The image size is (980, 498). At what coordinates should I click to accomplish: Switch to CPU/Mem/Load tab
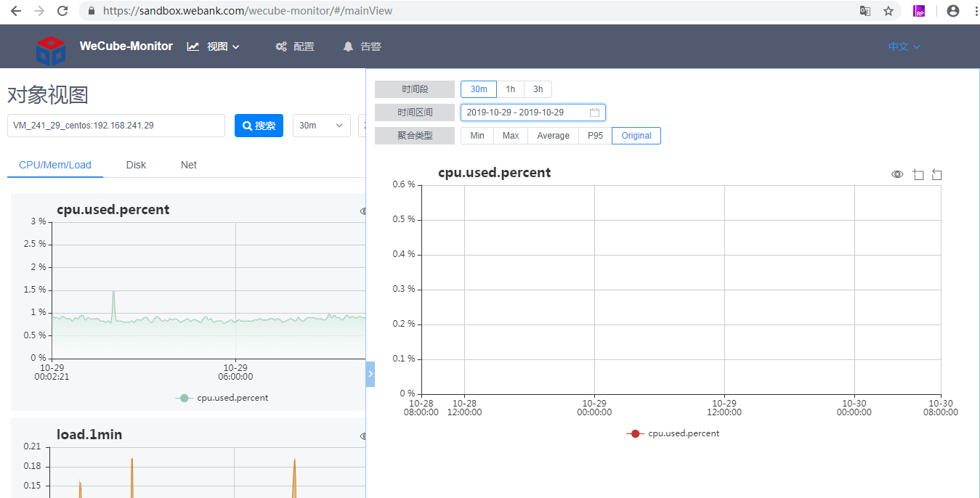click(55, 165)
